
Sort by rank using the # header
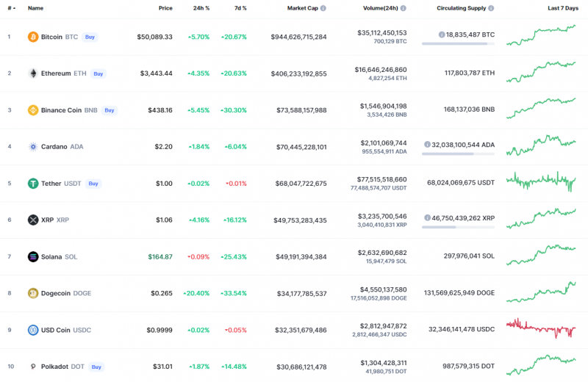tap(11, 8)
